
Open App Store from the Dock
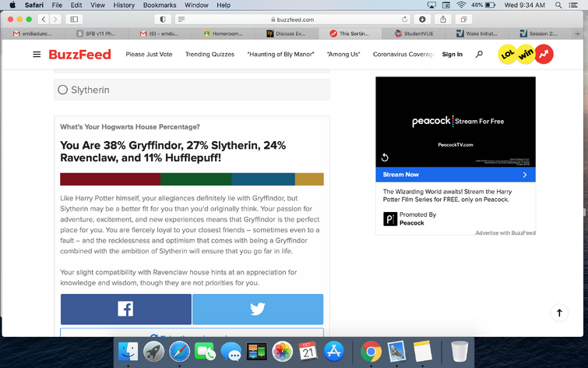[x=334, y=352]
